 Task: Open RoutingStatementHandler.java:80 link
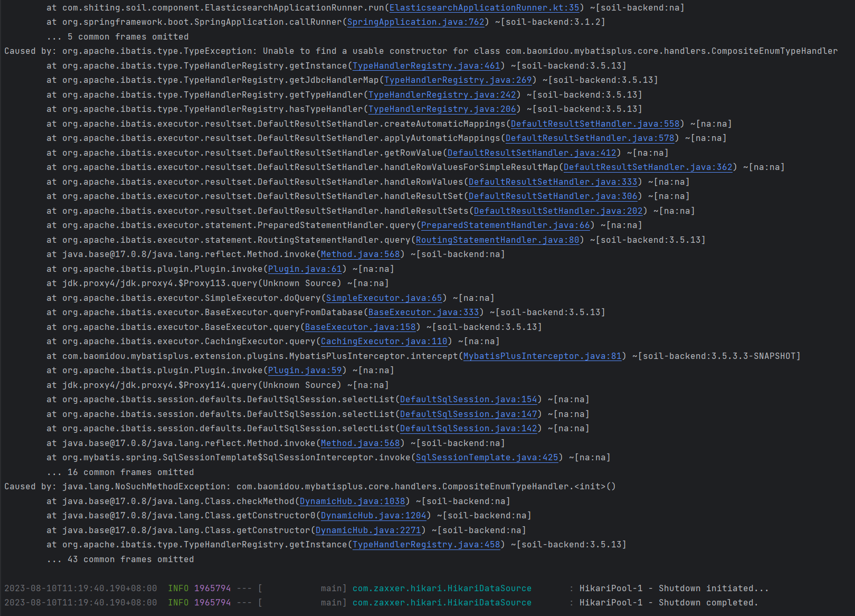(x=497, y=240)
